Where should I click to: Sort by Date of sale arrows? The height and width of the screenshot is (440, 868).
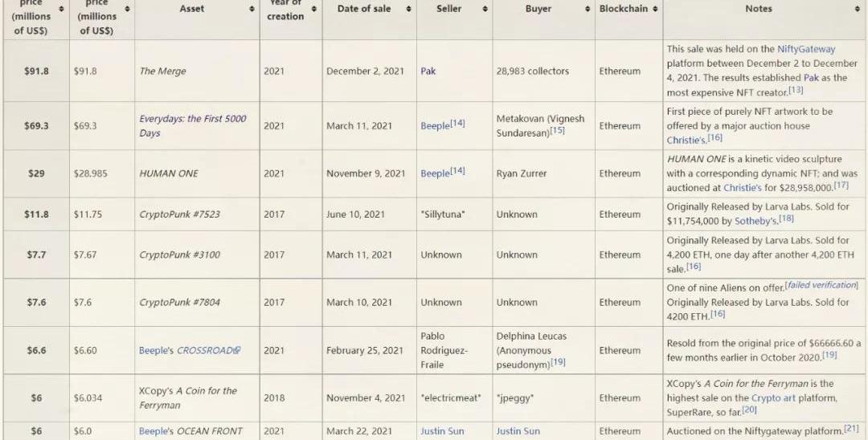408,10
